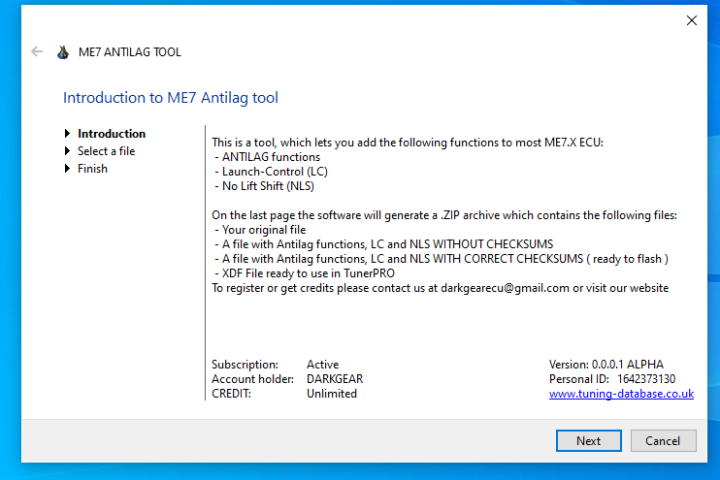
Task: Click the 'WITHOUT CHECKSUMS' file line
Action: coord(383,244)
